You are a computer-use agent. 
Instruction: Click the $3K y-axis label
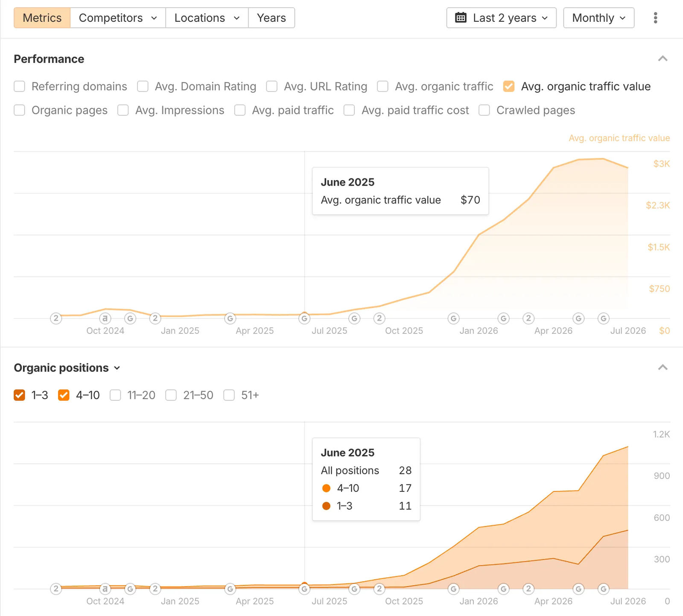point(661,164)
